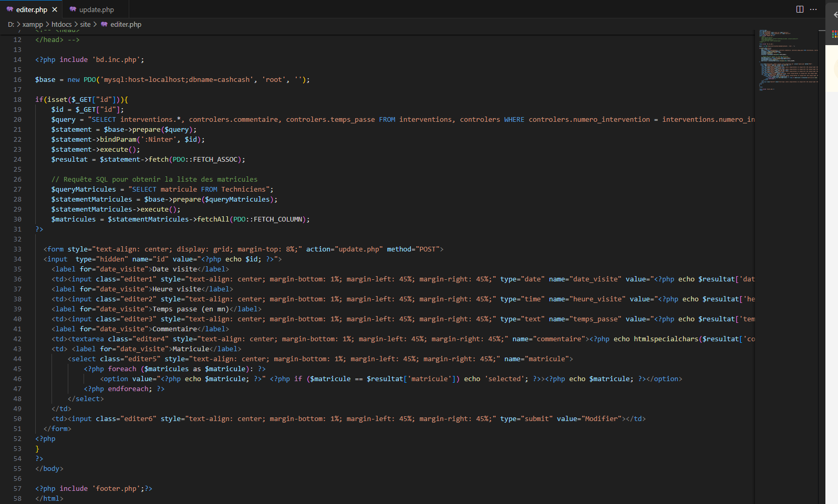Click closing '</body>' tag on line 55
Screen dimensions: 838x504
[49, 468]
